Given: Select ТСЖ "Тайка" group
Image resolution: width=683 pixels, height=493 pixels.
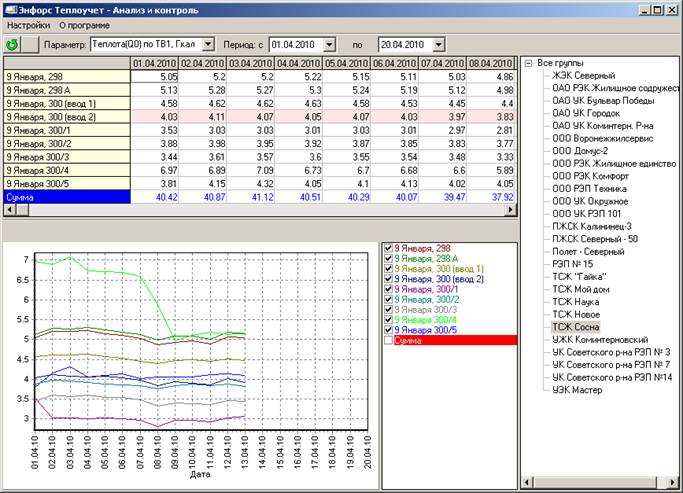Looking at the screenshot, I should 579,277.
